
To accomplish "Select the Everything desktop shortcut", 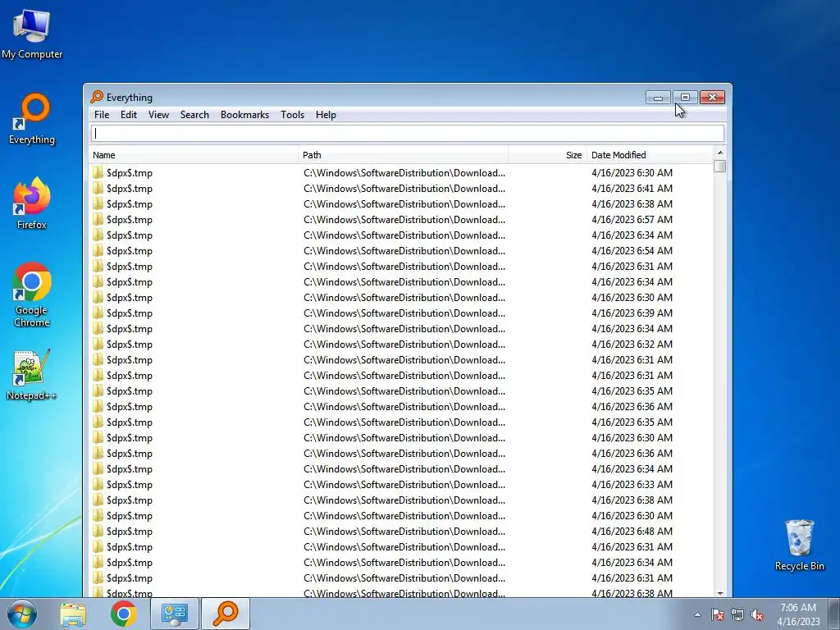I will 32,120.
